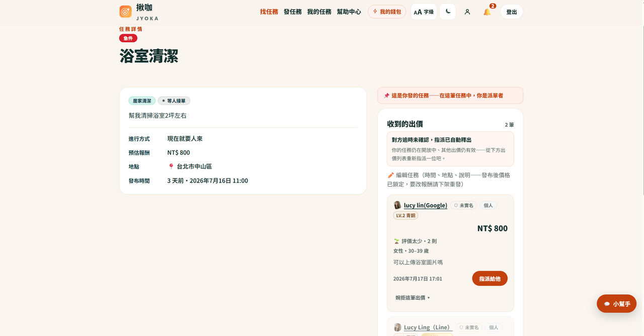Open notifications bell with 2 badge
Image resolution: width=644 pixels, height=336 pixels.
pyautogui.click(x=487, y=12)
